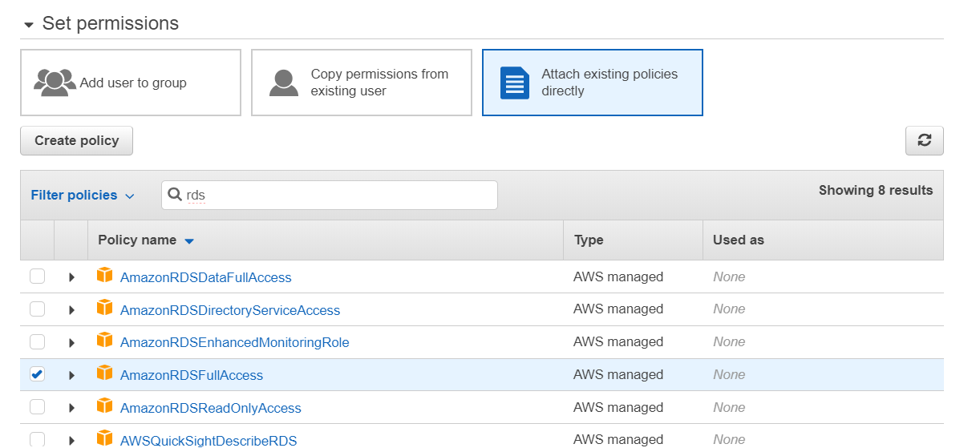Expand the AmazonRDSFullAccess policy details arrow

[71, 375]
